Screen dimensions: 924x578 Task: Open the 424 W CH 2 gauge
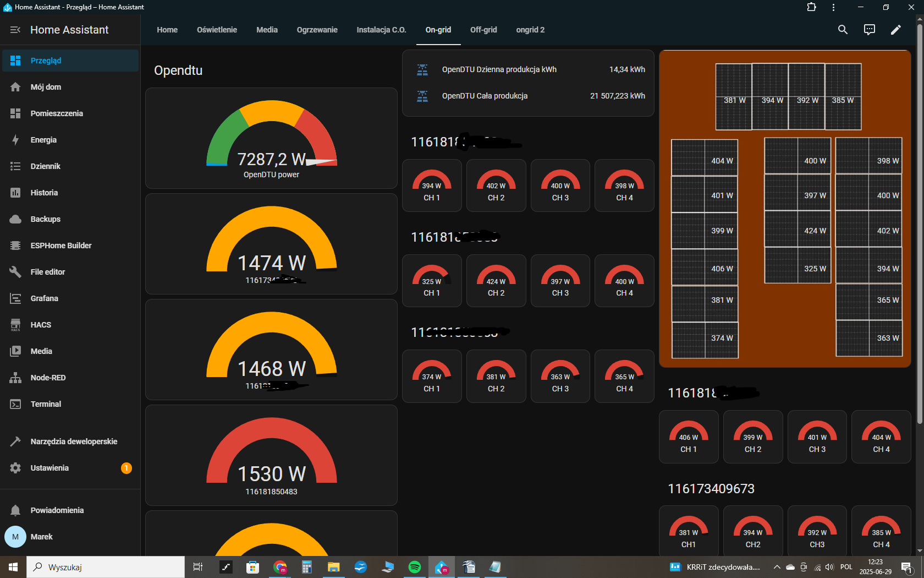click(x=496, y=281)
